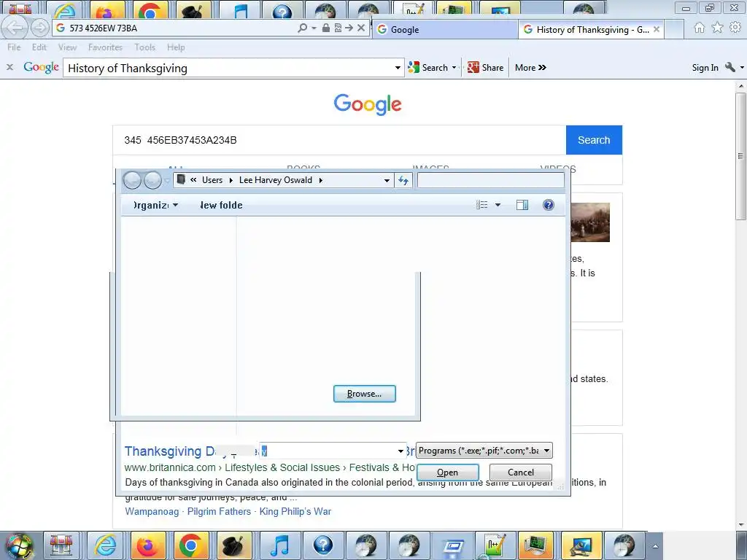Open the toolbar Search button dropdown arrow

click(x=454, y=68)
